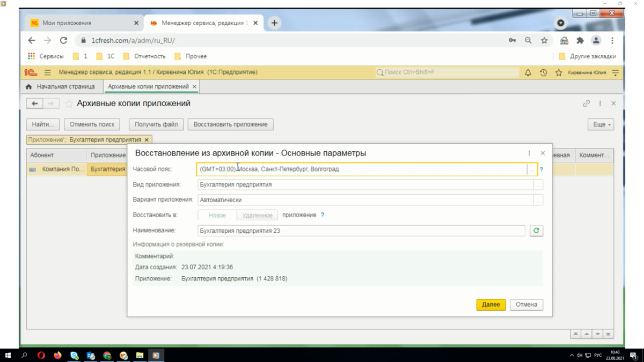Click the 1C logo in the yellow header
Viewport: 644px width, 362px height.
[31, 72]
